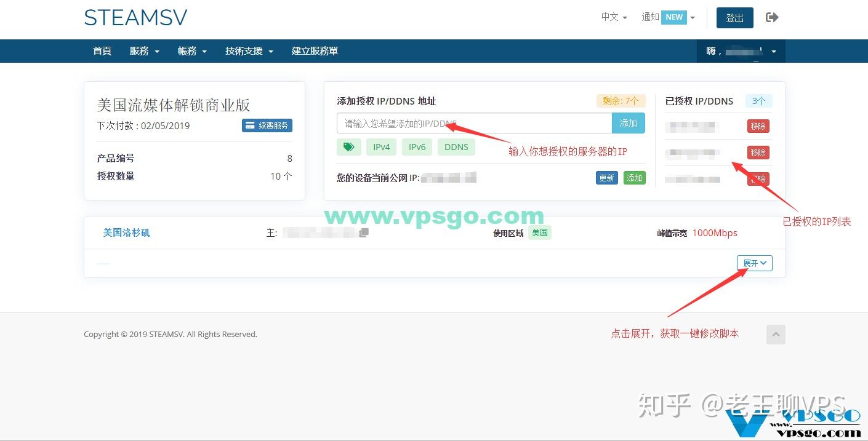
Task: Click the scroll-to-top arrow button
Action: [x=776, y=334]
